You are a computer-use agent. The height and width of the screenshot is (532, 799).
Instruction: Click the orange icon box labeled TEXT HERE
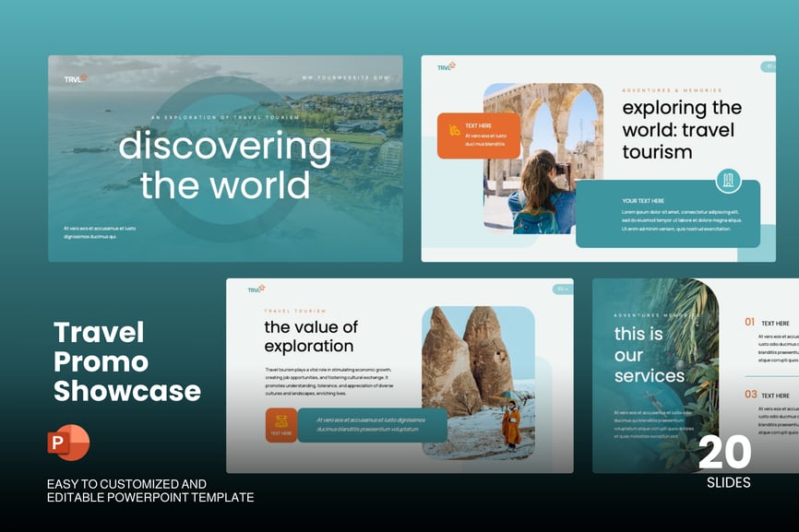tap(281, 425)
